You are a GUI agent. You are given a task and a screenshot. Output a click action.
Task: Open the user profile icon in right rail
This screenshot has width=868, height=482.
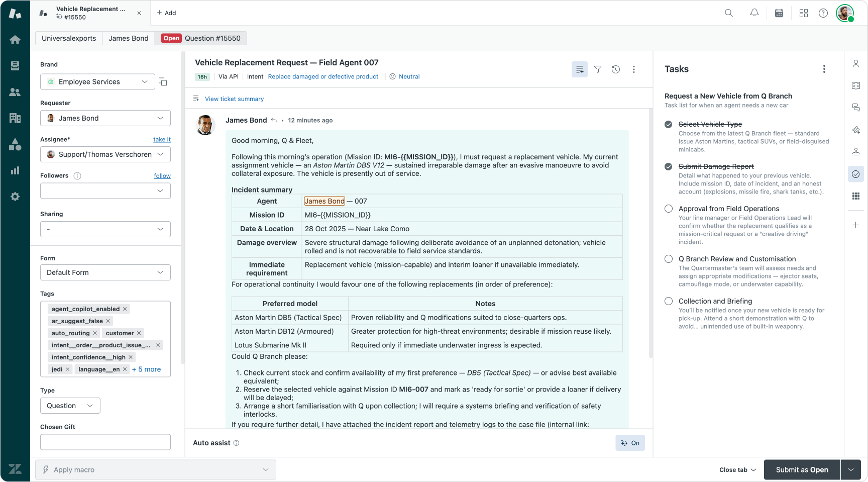tap(855, 64)
